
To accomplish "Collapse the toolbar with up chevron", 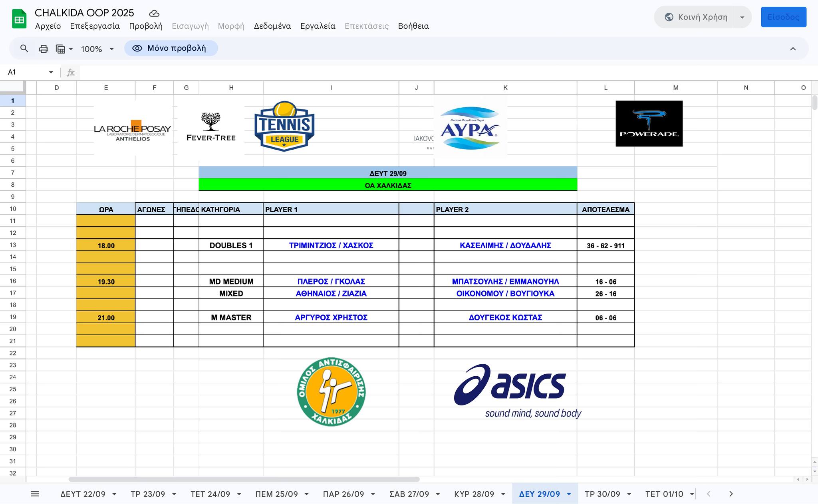I will click(x=793, y=49).
